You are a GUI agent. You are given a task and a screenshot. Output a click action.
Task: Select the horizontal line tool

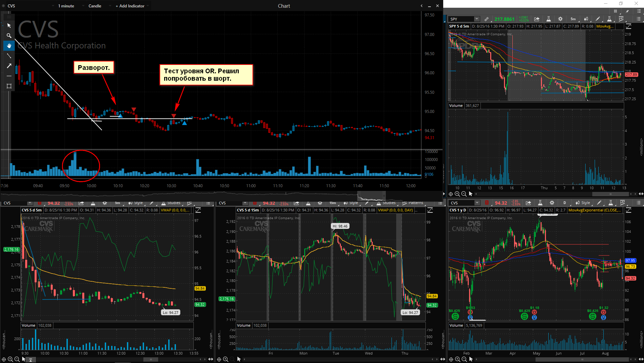[9, 76]
